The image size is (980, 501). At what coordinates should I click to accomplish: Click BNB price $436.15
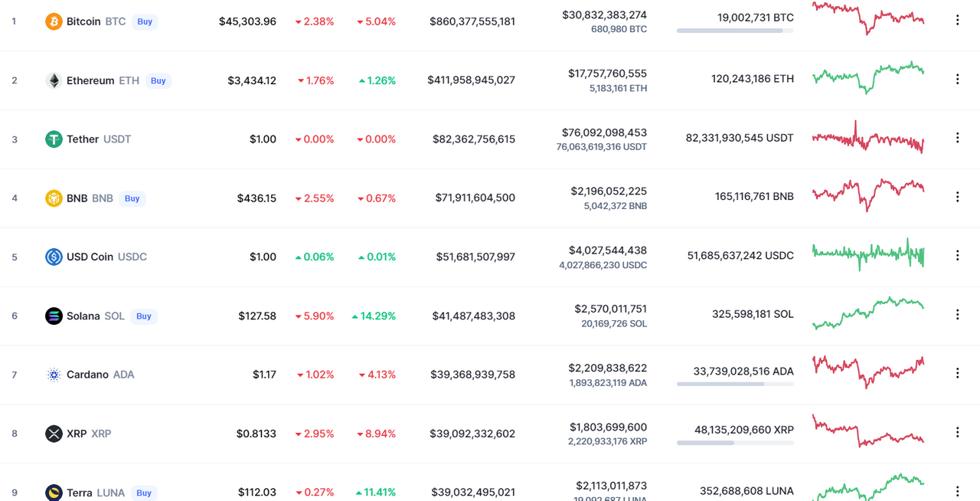tap(256, 198)
